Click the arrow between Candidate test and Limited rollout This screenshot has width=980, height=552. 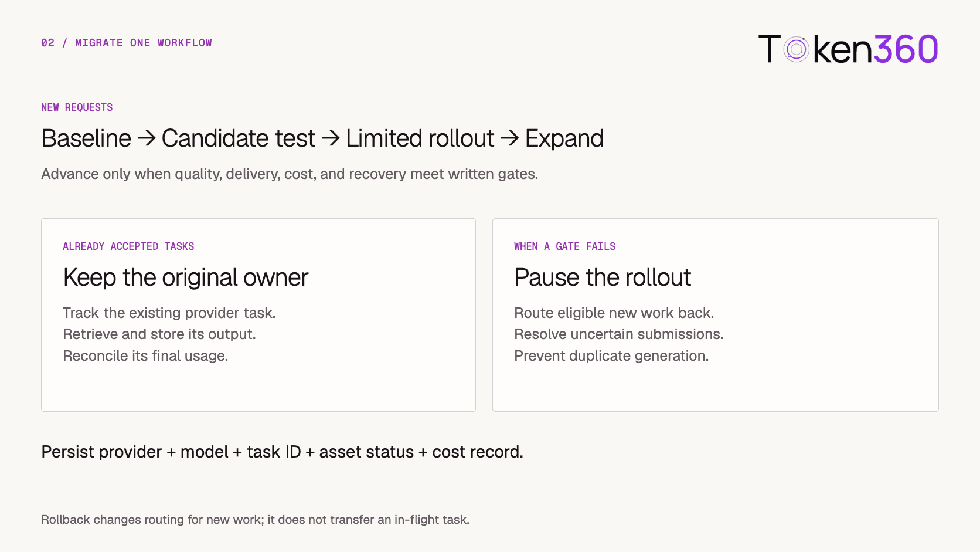click(x=331, y=138)
